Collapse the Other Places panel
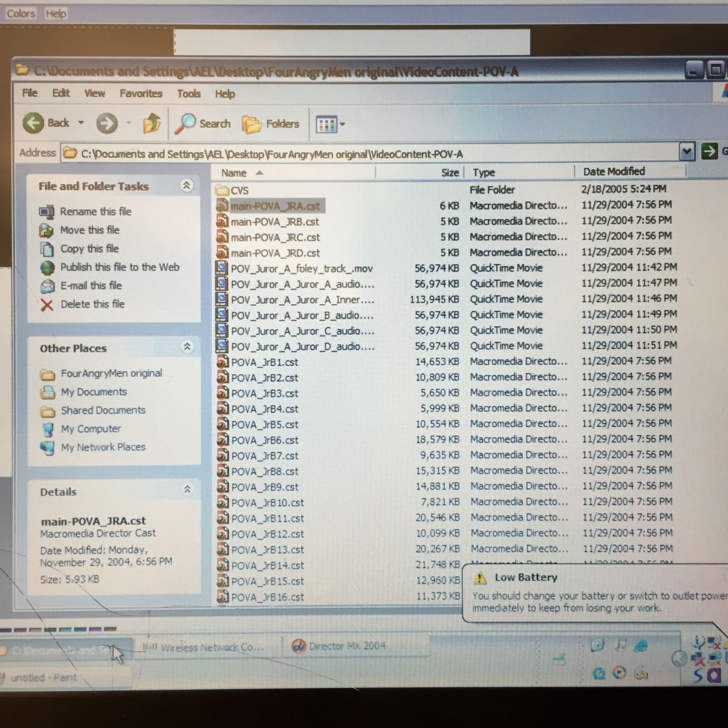The width and height of the screenshot is (728, 728). [x=187, y=346]
